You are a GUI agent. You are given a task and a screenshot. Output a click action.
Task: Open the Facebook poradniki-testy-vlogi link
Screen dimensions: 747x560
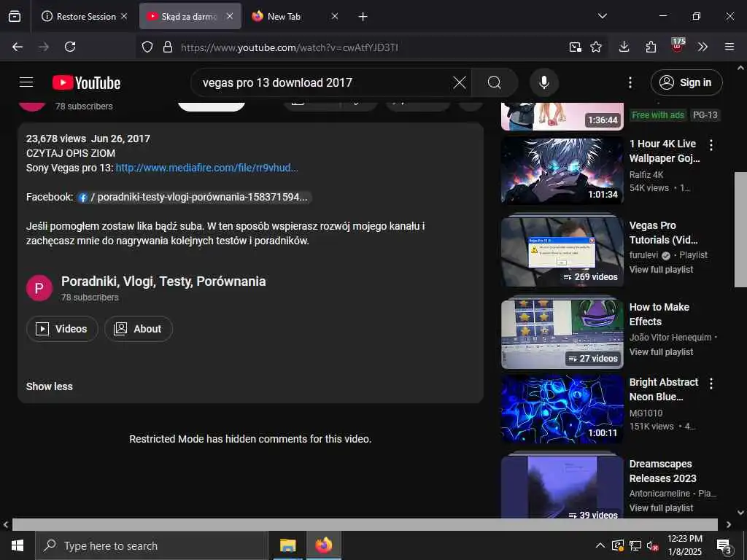pos(194,197)
